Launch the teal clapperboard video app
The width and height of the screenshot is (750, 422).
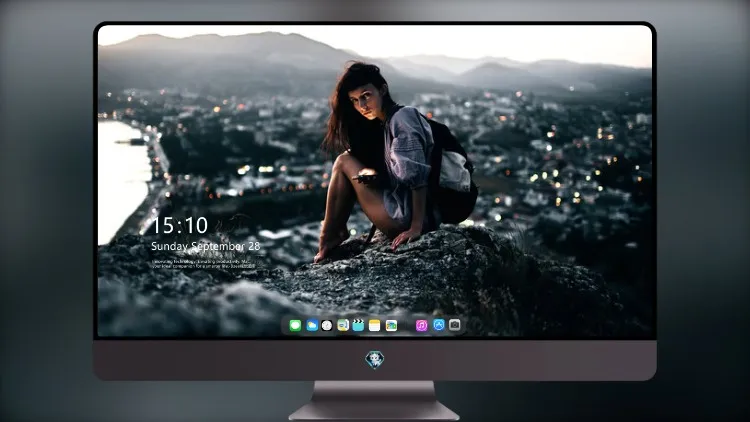click(x=358, y=325)
